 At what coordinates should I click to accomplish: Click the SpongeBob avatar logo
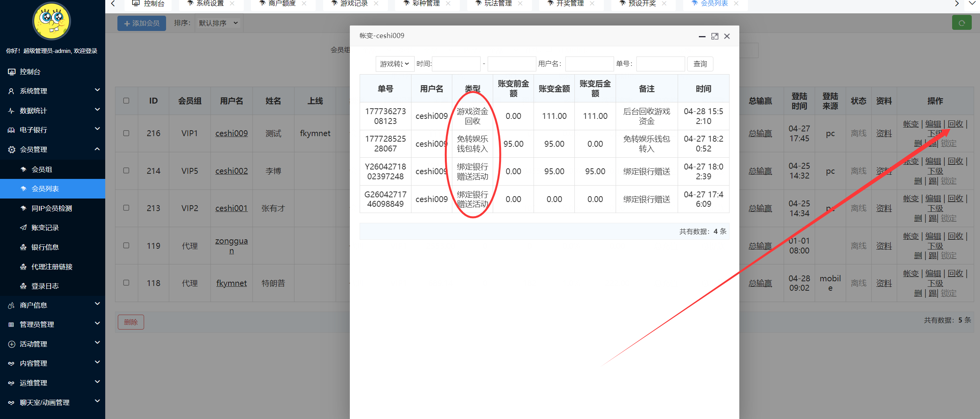(52, 21)
